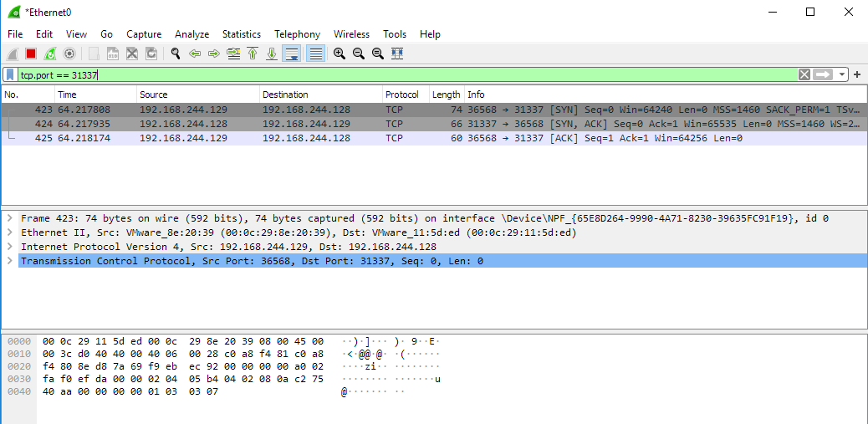Add a filter button with plus
Image resolution: width=868 pixels, height=424 pixels.
857,74
